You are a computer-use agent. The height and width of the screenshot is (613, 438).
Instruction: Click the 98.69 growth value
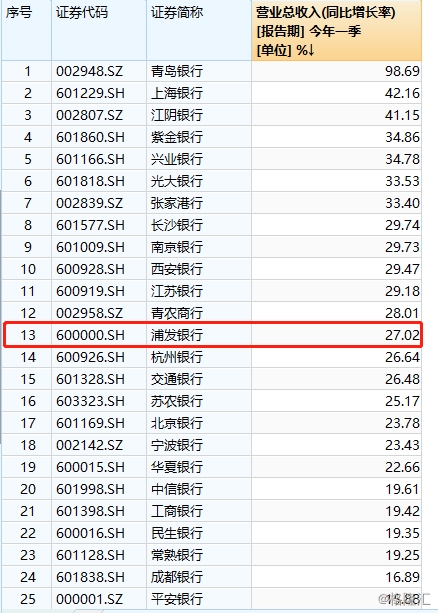402,71
